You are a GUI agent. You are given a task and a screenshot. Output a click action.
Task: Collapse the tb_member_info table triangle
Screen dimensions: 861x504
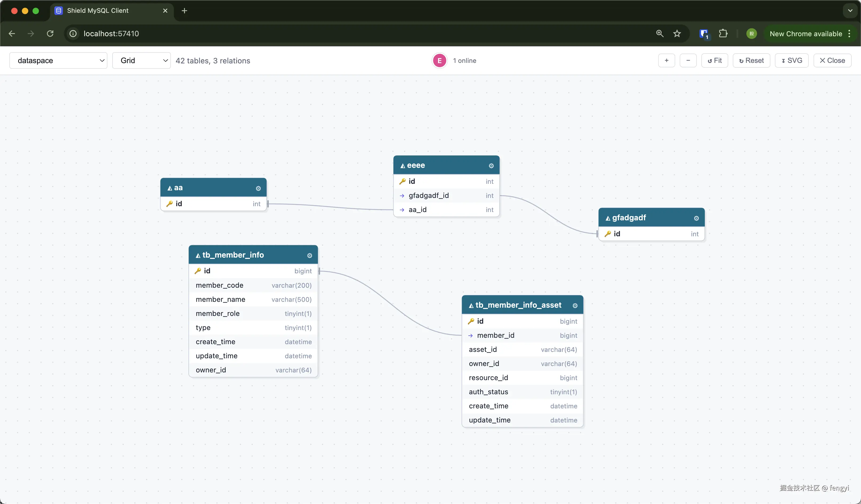pos(198,255)
